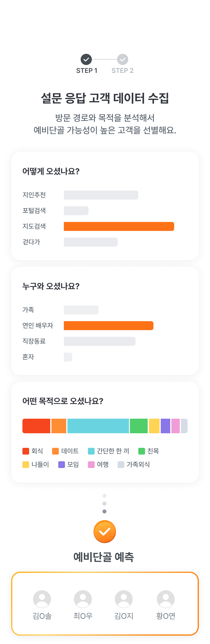Viewport: 210px width, 644px height.
Task: Click the purple 모임 legend swatch
Action: point(61,464)
